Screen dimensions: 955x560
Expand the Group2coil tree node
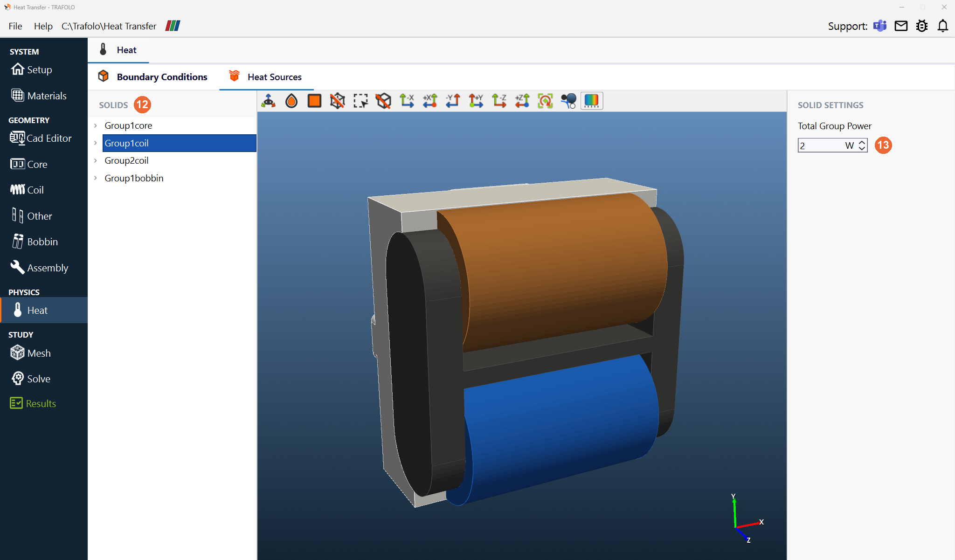click(x=96, y=160)
